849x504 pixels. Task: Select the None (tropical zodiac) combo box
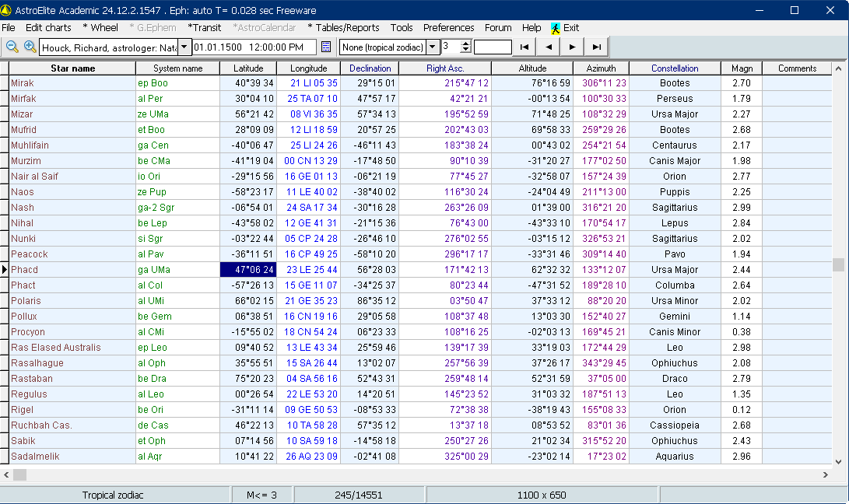click(x=389, y=47)
